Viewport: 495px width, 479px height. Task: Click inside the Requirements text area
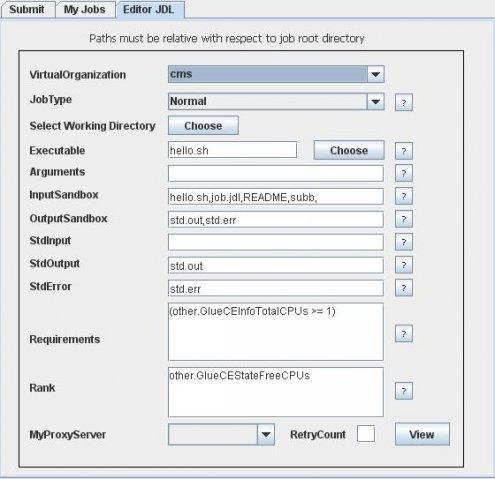pyautogui.click(x=276, y=332)
